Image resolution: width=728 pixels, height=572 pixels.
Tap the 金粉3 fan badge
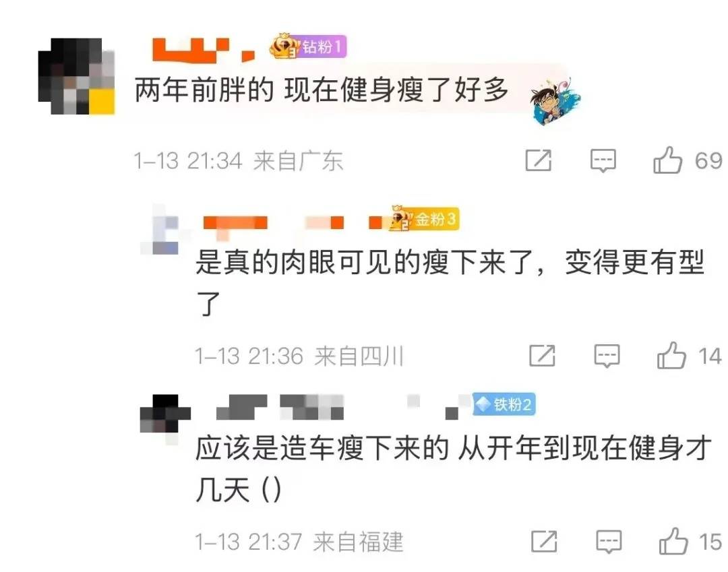(x=425, y=218)
